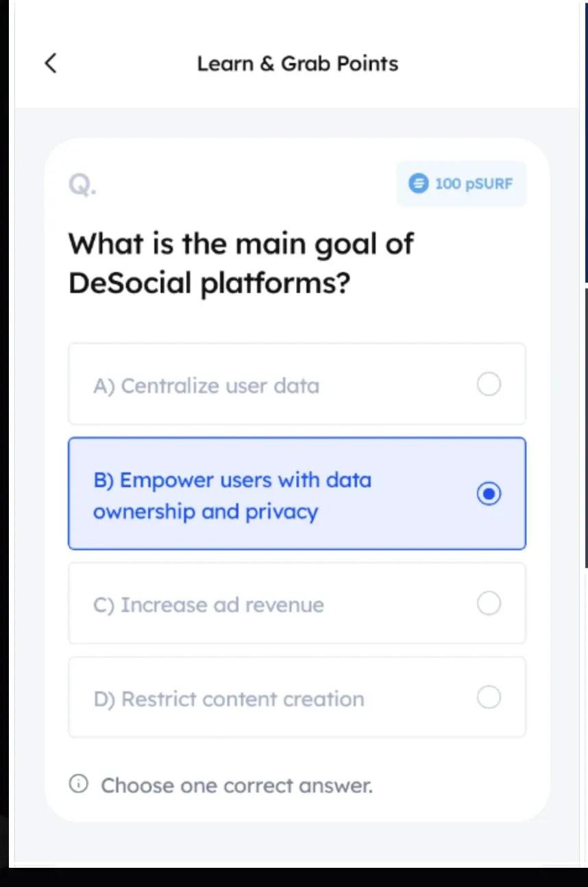Screen dimensions: 588x887
Task: Select answer 'C) Increase ad revenue'
Action: pos(297,604)
